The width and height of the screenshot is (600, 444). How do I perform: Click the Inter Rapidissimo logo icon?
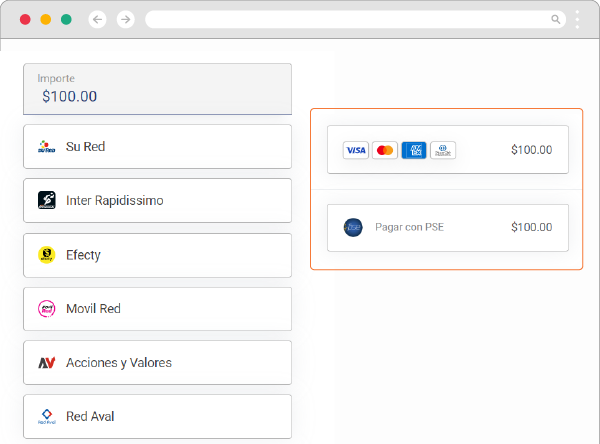pyautogui.click(x=46, y=200)
